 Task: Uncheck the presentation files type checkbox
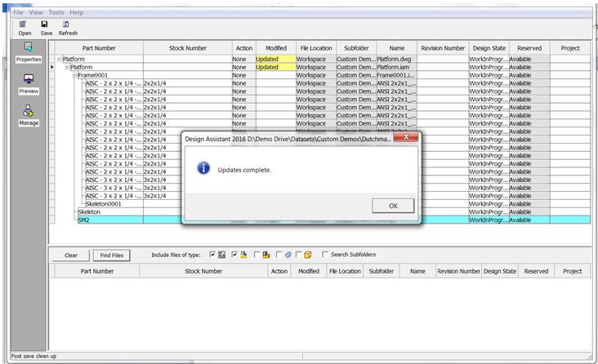click(234, 254)
